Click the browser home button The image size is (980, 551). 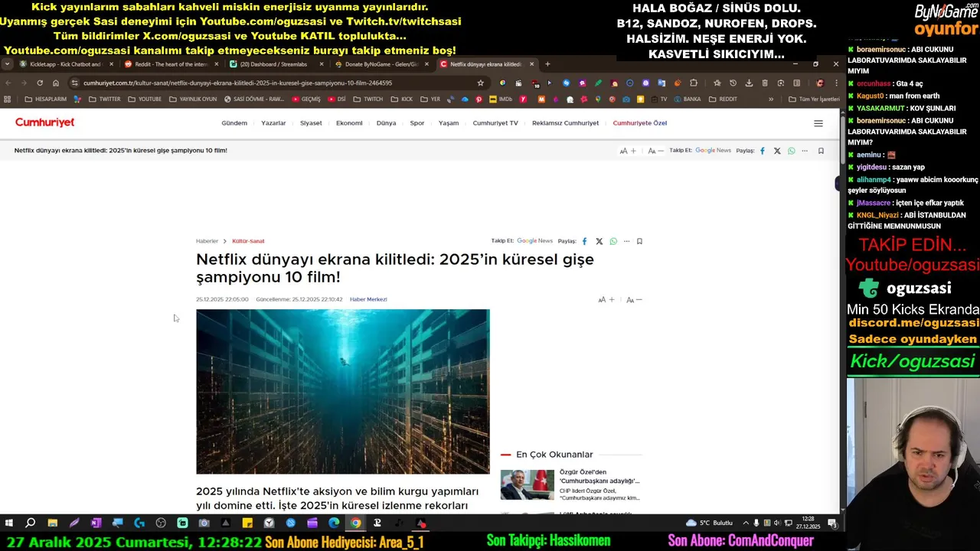click(x=56, y=83)
